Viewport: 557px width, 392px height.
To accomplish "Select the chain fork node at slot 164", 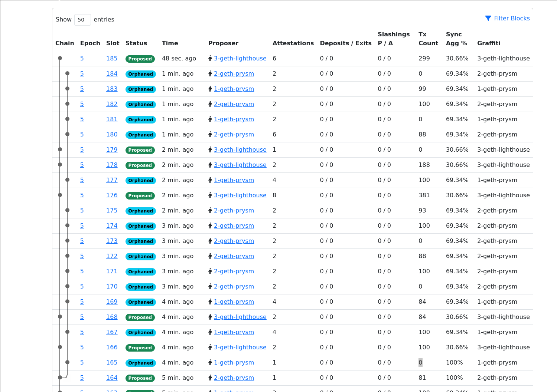I will (x=60, y=378).
